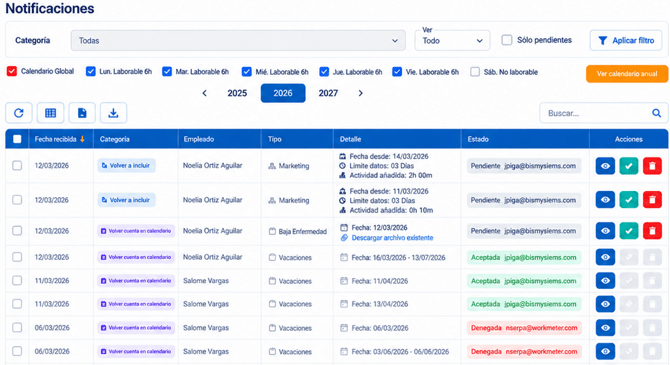This screenshot has height=365, width=670.
Task: Uncheck Mié. Laborable 6h
Action: [247, 72]
